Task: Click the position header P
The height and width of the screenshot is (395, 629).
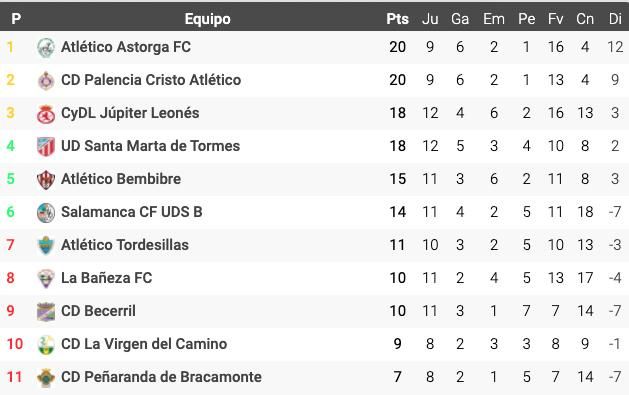Action: [x=16, y=19]
